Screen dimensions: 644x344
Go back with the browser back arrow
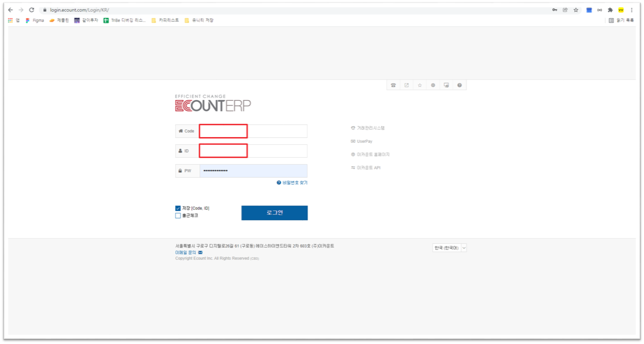pyautogui.click(x=10, y=10)
